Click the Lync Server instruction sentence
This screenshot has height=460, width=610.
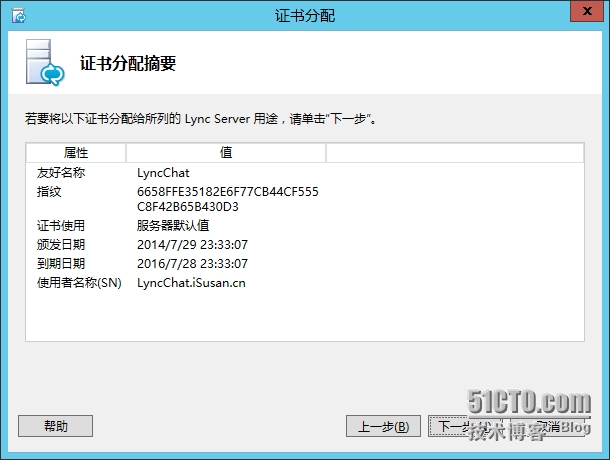(200, 118)
